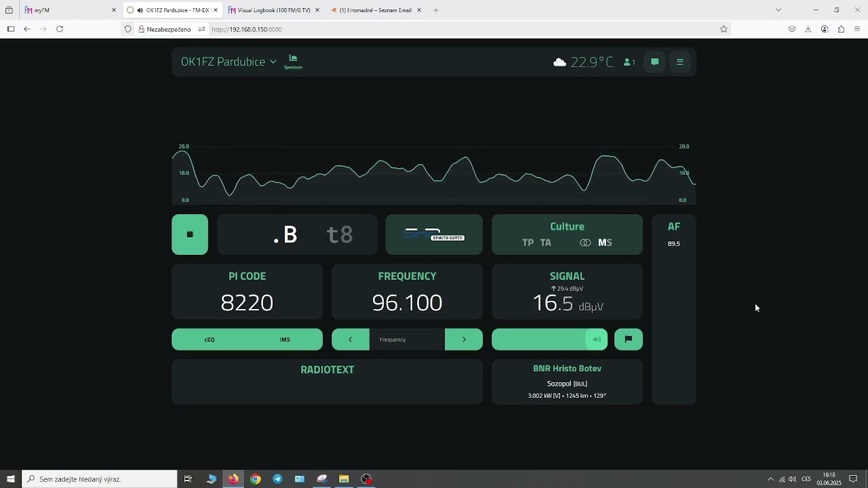868x488 pixels.
Task: Click the station logo thumbnail
Action: (x=434, y=235)
